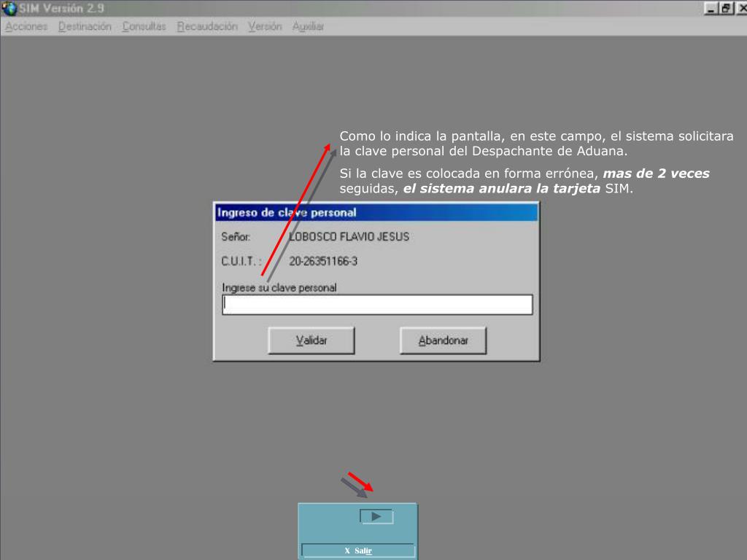747x560 pixels.
Task: Click the X Salir exit button
Action: [358, 551]
